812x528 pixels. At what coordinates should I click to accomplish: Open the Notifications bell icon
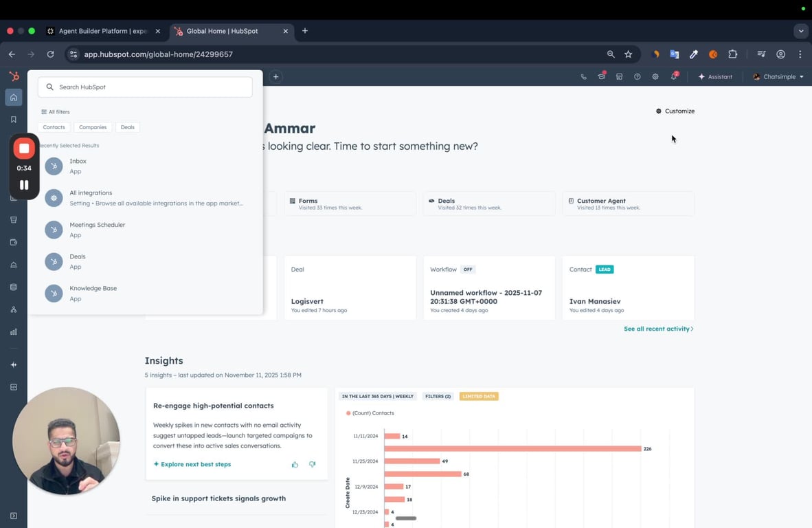pos(674,76)
